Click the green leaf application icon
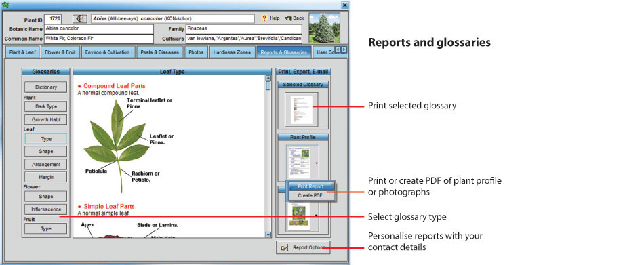The height and width of the screenshot is (265, 644). pos(5,5)
